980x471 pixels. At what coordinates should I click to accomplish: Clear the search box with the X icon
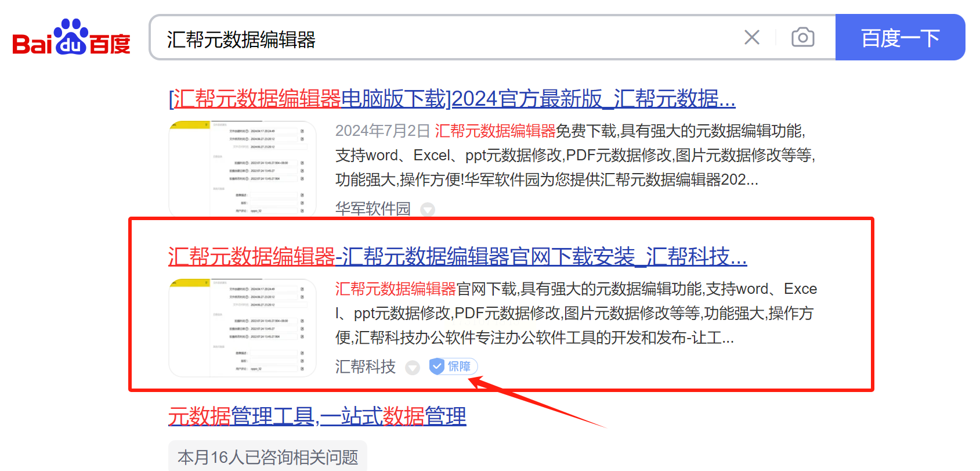[752, 38]
